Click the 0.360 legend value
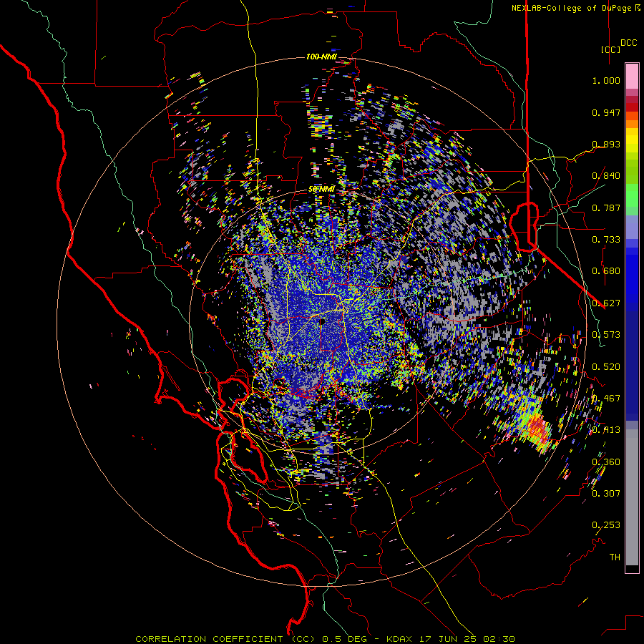This screenshot has width=644, height=644. click(606, 462)
